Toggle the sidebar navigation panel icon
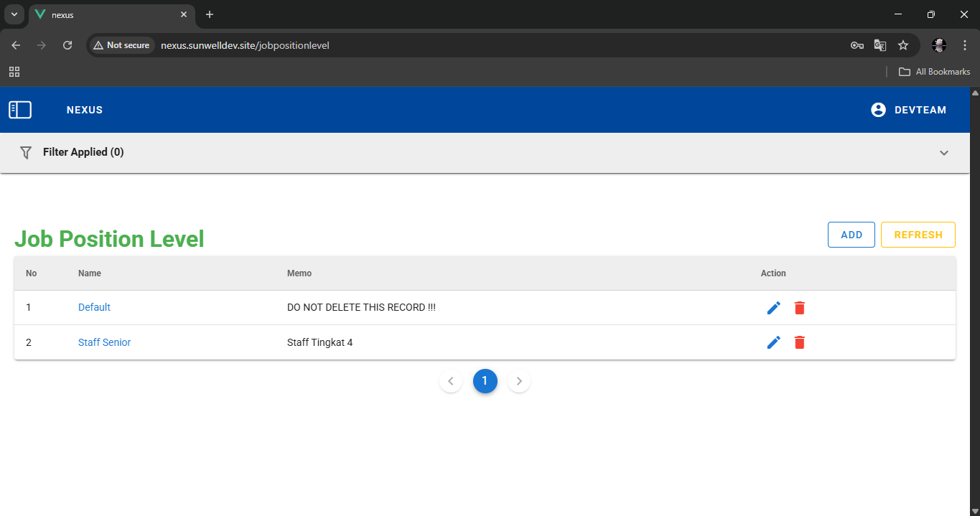Screen dimensions: 980x516 pyautogui.click(x=20, y=110)
